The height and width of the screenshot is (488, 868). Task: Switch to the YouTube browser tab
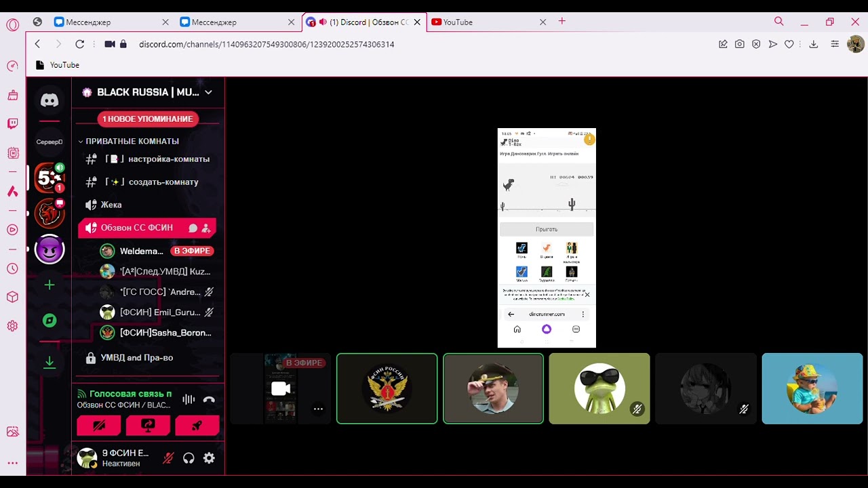488,22
